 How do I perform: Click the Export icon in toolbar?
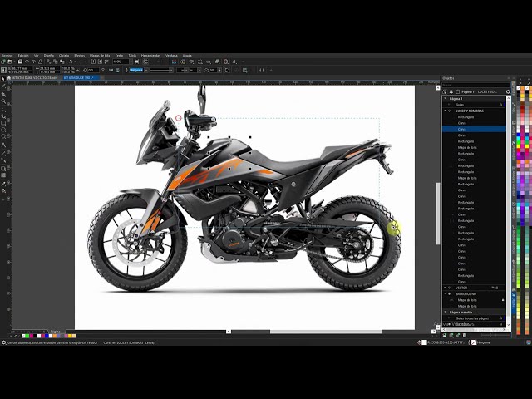pyautogui.click(x=100, y=62)
